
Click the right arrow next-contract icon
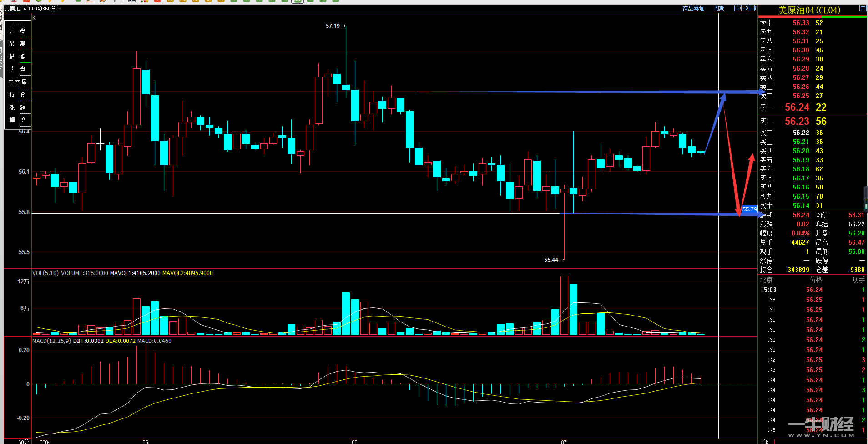point(745,8)
